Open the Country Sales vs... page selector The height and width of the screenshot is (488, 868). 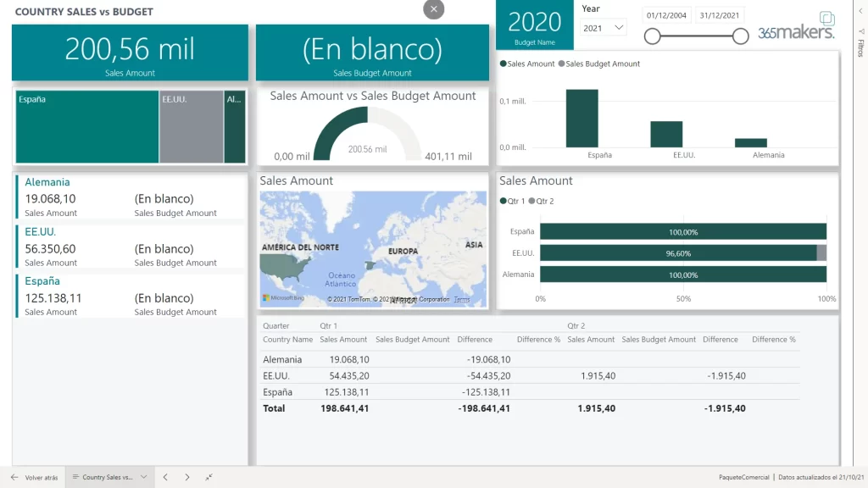click(x=110, y=477)
